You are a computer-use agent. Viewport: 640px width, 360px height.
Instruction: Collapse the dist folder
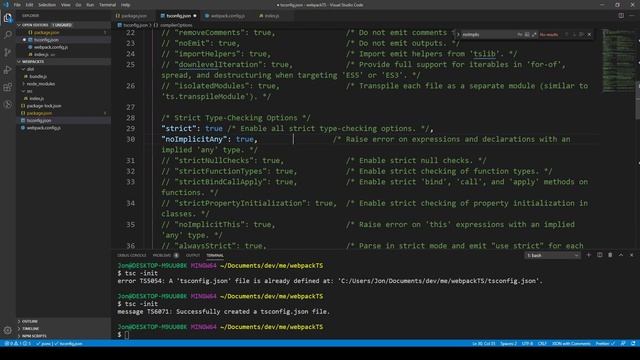[63, 69]
